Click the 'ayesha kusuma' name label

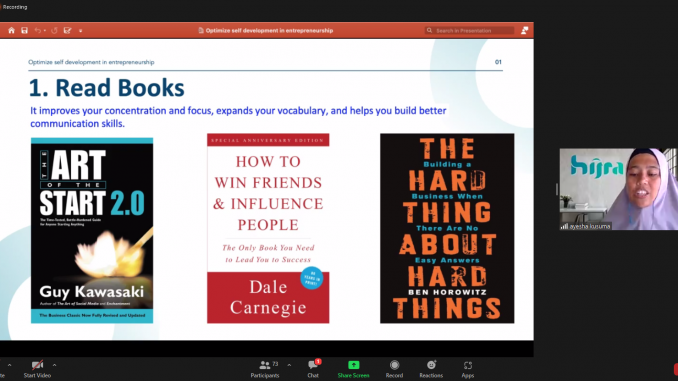(x=590, y=226)
